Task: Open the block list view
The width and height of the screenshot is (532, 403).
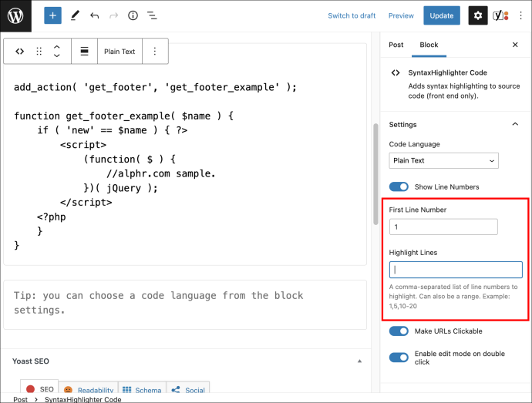Action: [x=152, y=15]
